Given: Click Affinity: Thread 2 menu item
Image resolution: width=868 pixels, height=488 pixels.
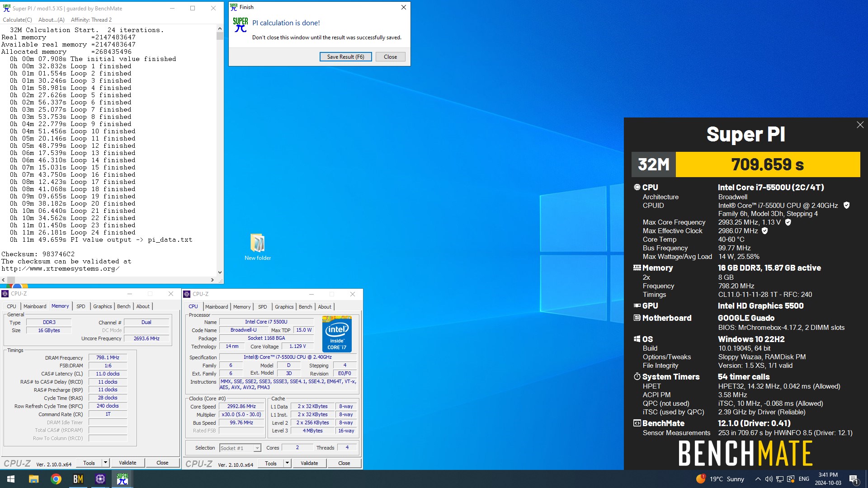Looking at the screenshot, I should pos(91,20).
